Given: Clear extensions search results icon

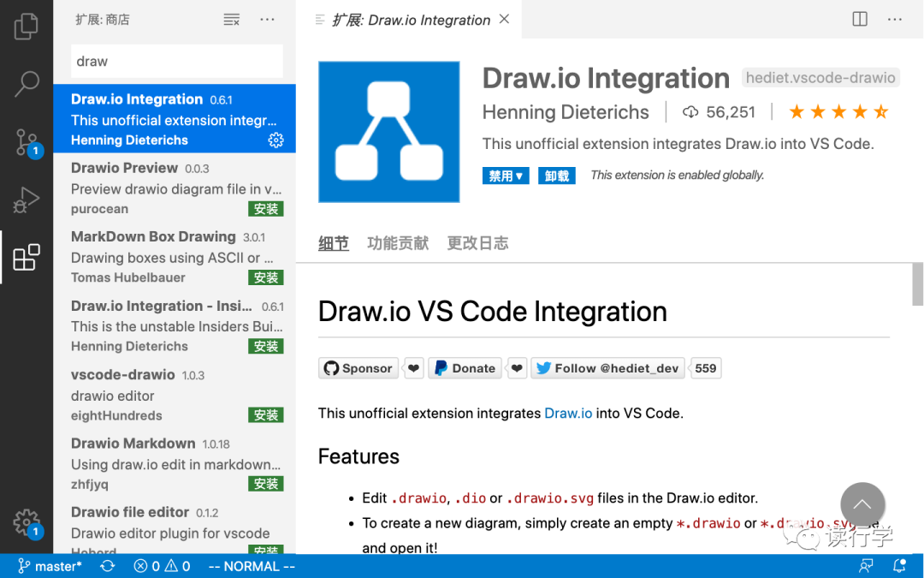Looking at the screenshot, I should pos(232,20).
